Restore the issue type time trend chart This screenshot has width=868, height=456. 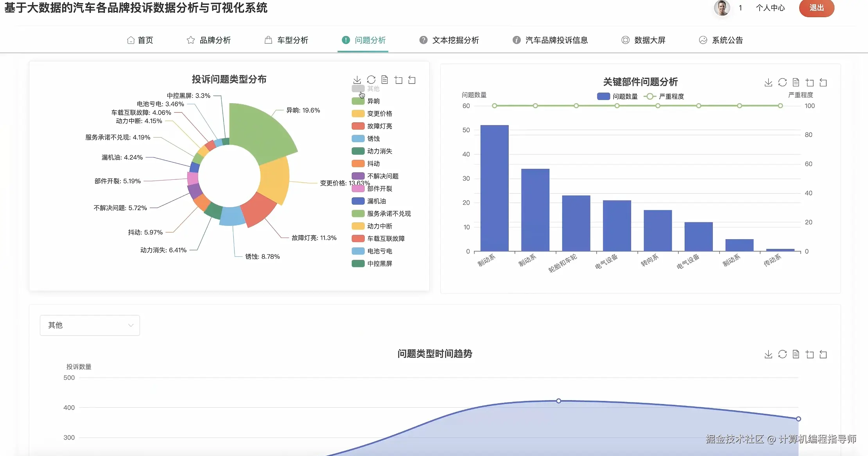[x=782, y=354]
